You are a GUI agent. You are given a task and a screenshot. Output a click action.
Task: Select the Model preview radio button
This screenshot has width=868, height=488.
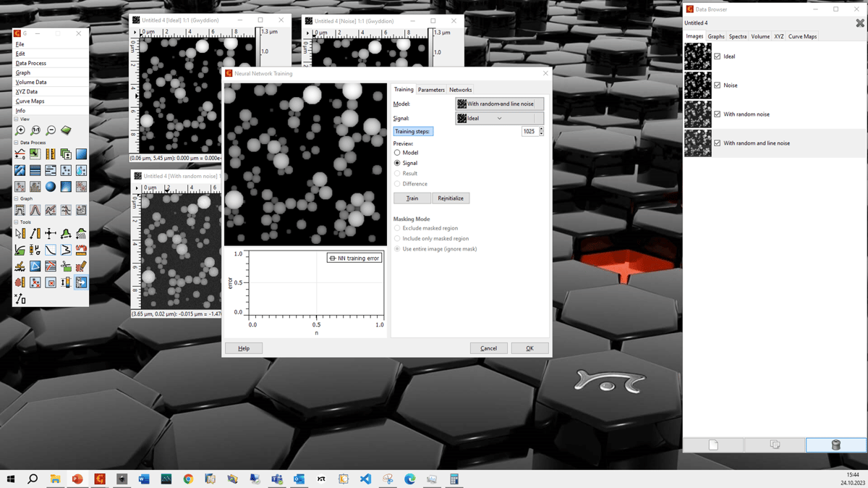[x=397, y=153]
